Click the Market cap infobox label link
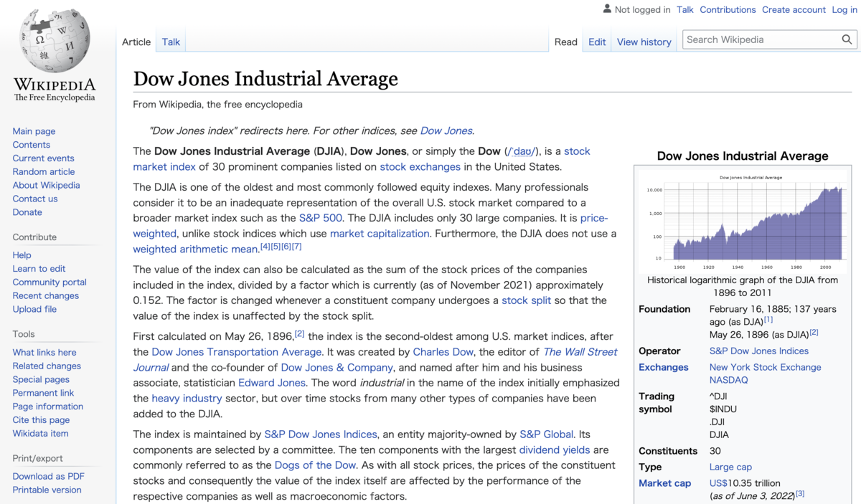861x504 pixels. pyautogui.click(x=665, y=483)
